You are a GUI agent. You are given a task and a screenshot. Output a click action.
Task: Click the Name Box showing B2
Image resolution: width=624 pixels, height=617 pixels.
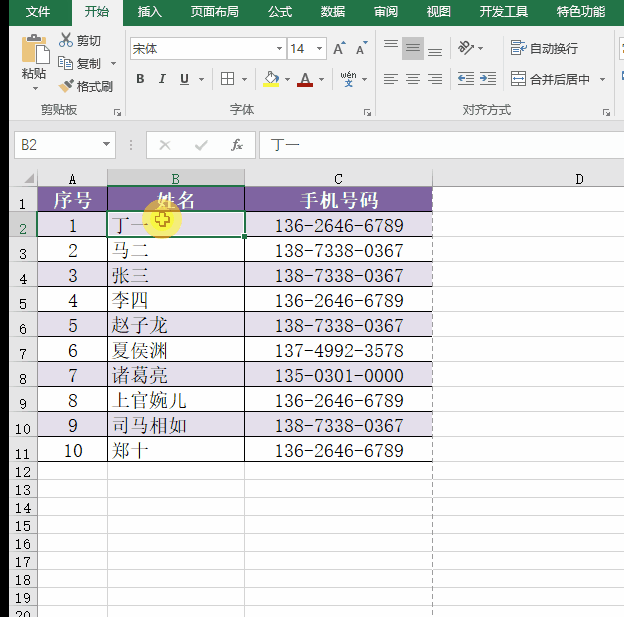pyautogui.click(x=57, y=145)
